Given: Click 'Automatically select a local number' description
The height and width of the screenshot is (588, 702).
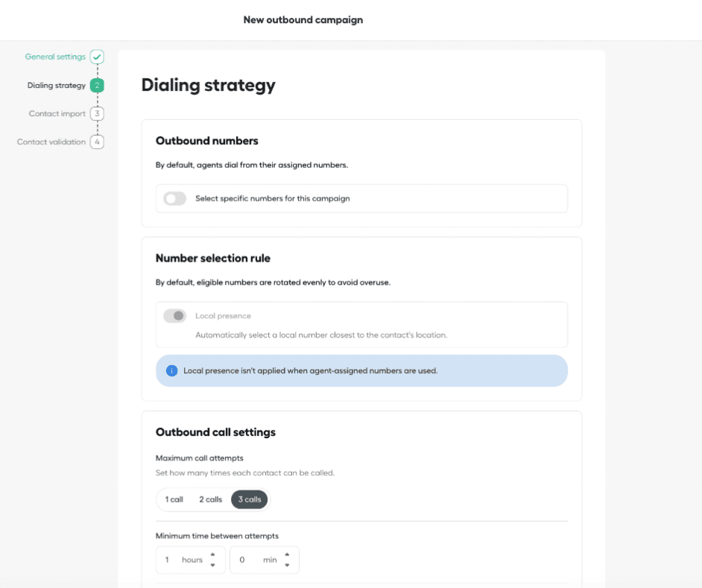Looking at the screenshot, I should [x=321, y=335].
